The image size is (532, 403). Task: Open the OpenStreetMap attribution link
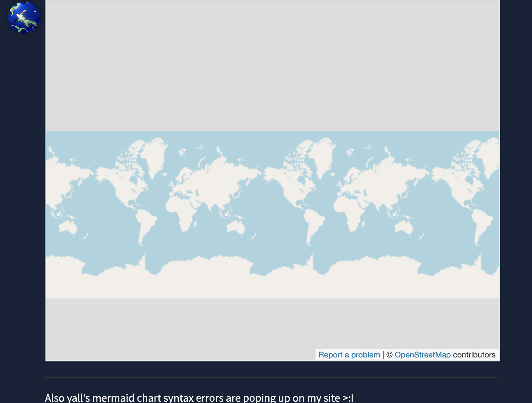(x=422, y=355)
